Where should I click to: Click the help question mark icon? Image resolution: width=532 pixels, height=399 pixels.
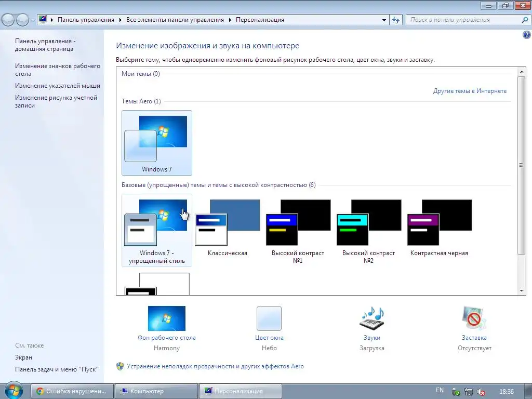click(527, 35)
